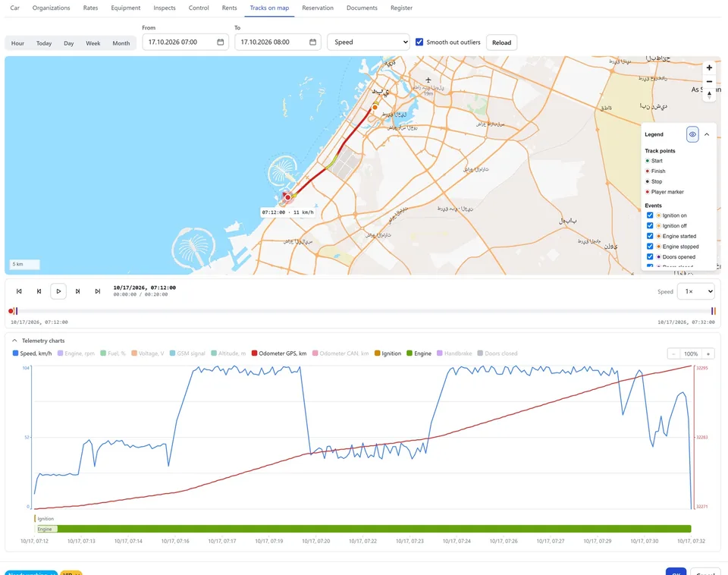Toggle GSM signal chart series
Viewport: 728px width, 575px height.
pyautogui.click(x=187, y=353)
